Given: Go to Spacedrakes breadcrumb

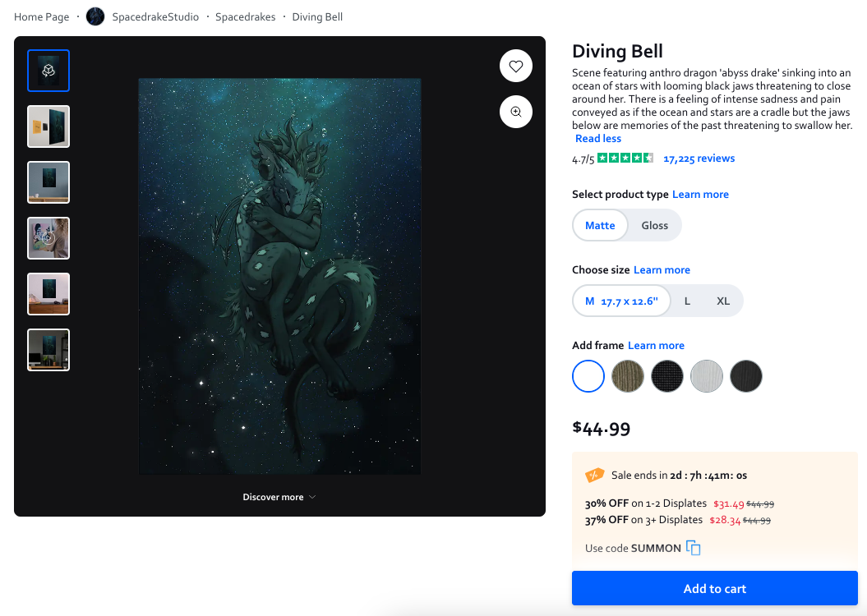Looking at the screenshot, I should [x=246, y=17].
